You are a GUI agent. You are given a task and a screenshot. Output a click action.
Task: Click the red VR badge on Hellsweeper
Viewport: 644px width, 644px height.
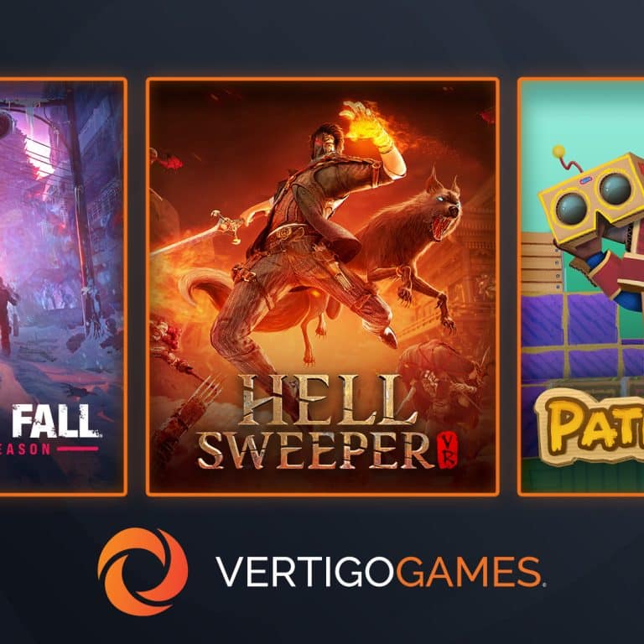click(x=448, y=450)
